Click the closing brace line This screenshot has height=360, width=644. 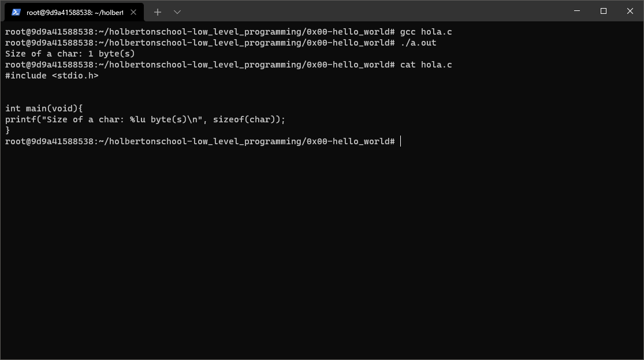(x=7, y=130)
